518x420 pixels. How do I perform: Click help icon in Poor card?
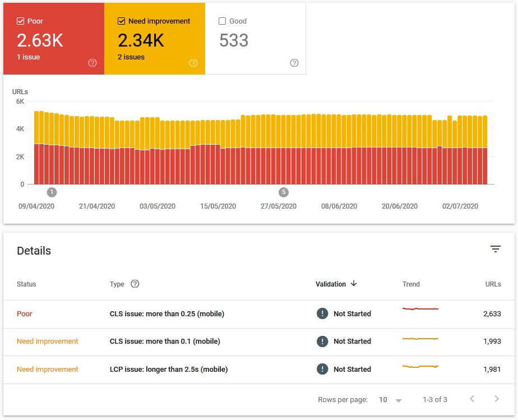pos(92,63)
